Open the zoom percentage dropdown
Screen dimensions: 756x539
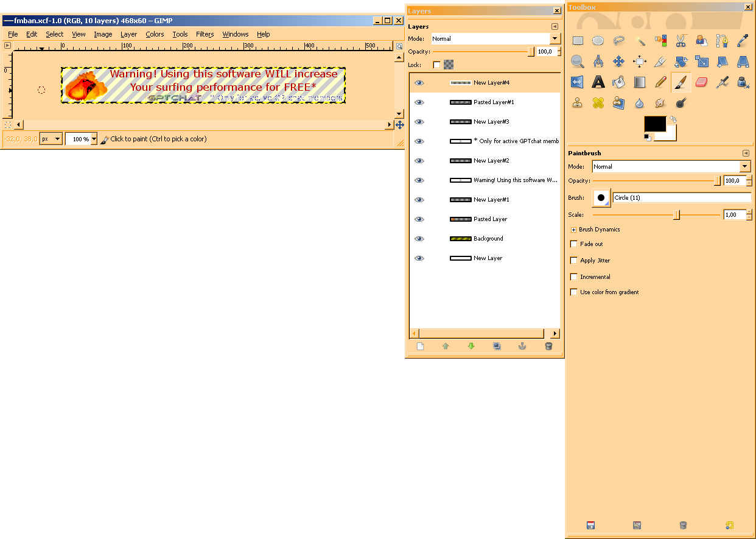pyautogui.click(x=94, y=139)
